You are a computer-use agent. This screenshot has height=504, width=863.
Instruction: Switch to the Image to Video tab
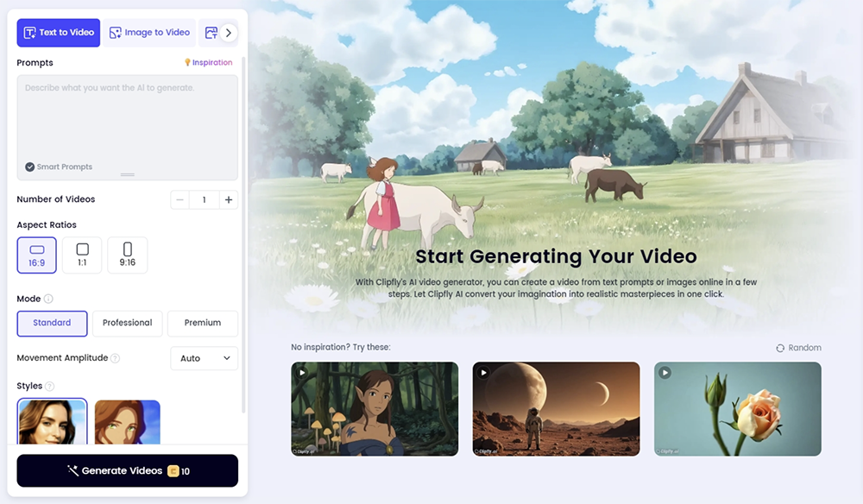pyautogui.click(x=149, y=33)
